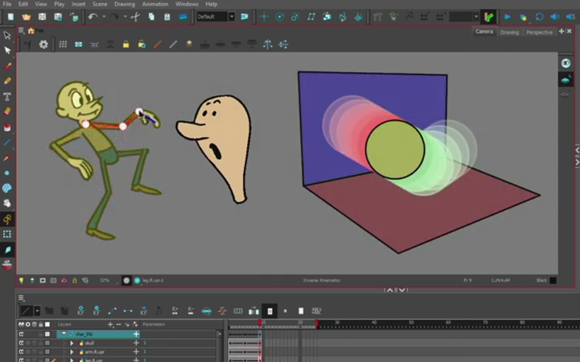Click frame 50 on the timeline ruler
The height and width of the screenshot is (362, 580).
tap(411, 323)
